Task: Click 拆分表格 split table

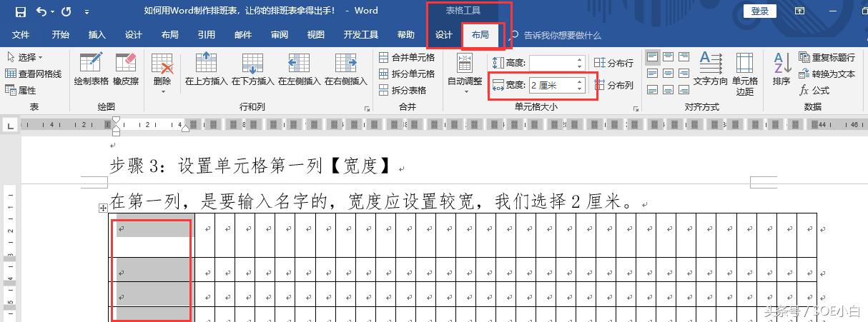Action: point(402,90)
